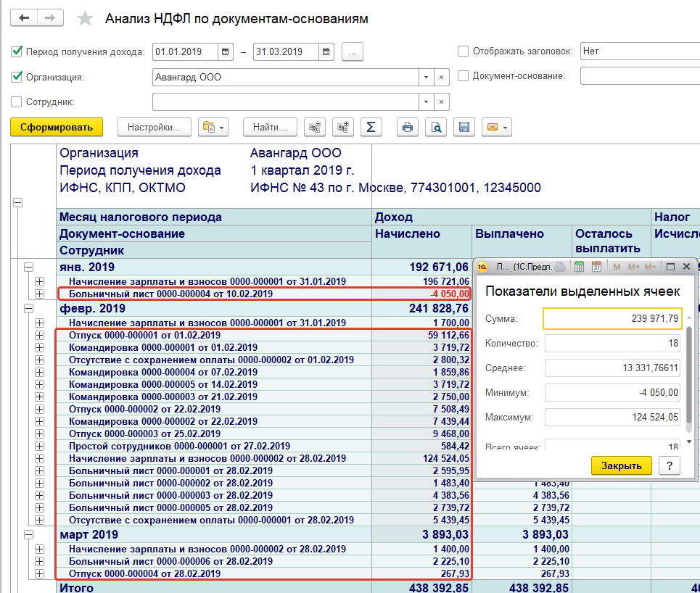Click the collapse all groups icon
This screenshot has width=700, height=593.
315,127
